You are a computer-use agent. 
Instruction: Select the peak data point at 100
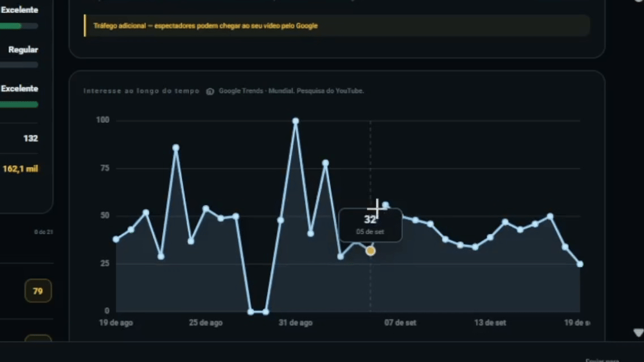296,121
